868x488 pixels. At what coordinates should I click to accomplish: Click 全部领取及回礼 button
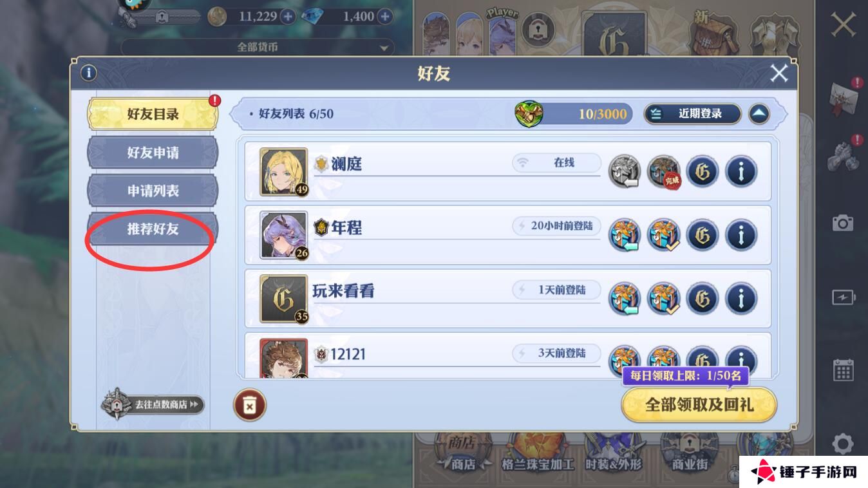pos(699,404)
